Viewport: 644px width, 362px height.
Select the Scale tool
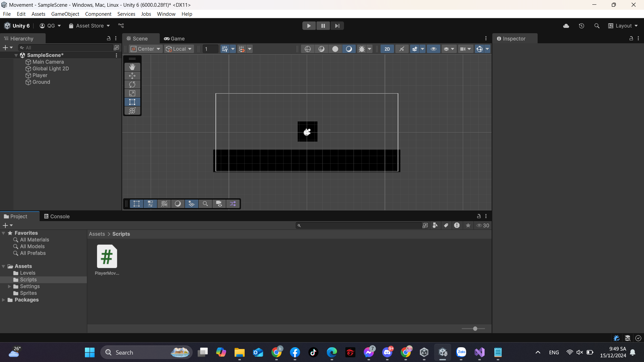point(132,93)
